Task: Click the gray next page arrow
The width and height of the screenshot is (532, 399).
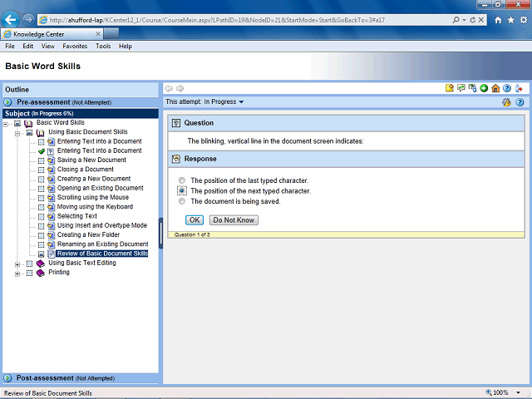Action: 180,89
